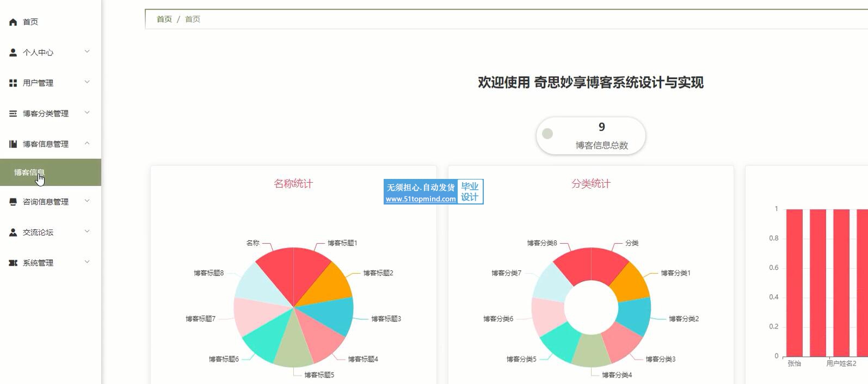Screen dimensions: 868x384
Task: Open the 个人中心 menu label
Action: coord(38,52)
